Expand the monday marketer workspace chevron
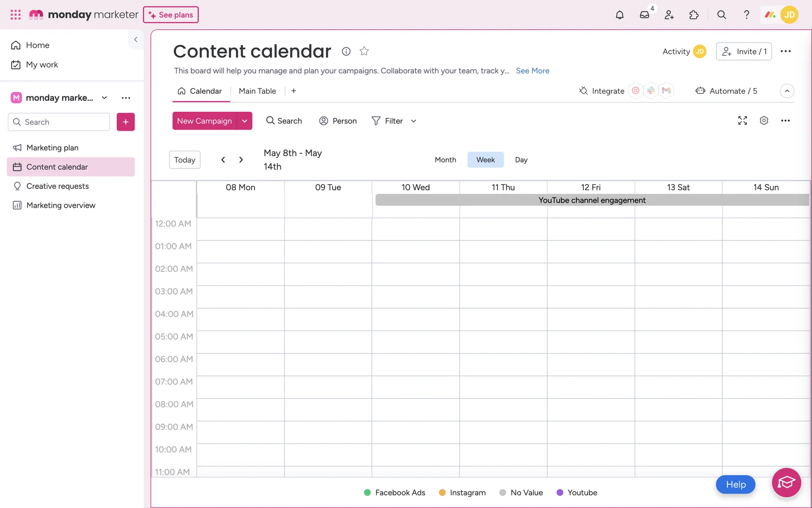This screenshot has height=508, width=812. (x=104, y=98)
